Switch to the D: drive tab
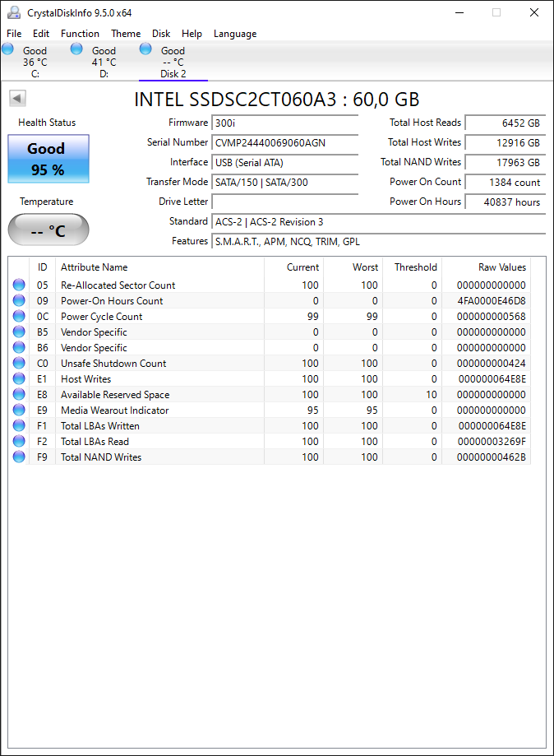Image resolution: width=554 pixels, height=756 pixels. [104, 61]
